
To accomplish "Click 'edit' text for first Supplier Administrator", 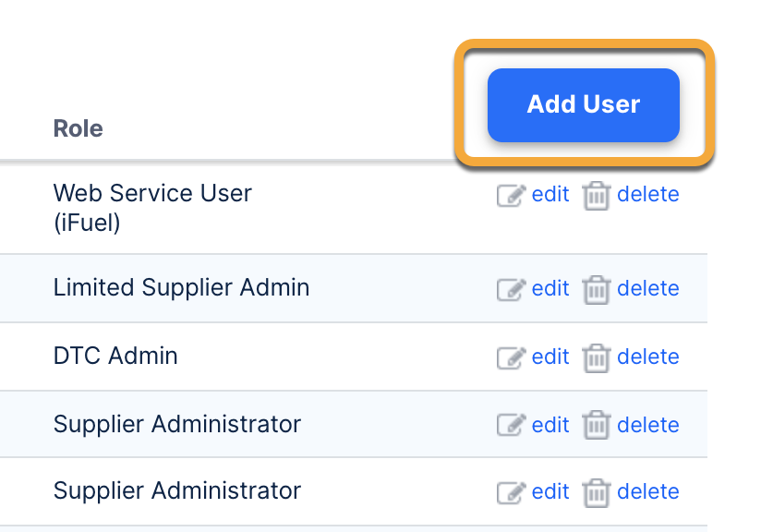I will [x=550, y=424].
